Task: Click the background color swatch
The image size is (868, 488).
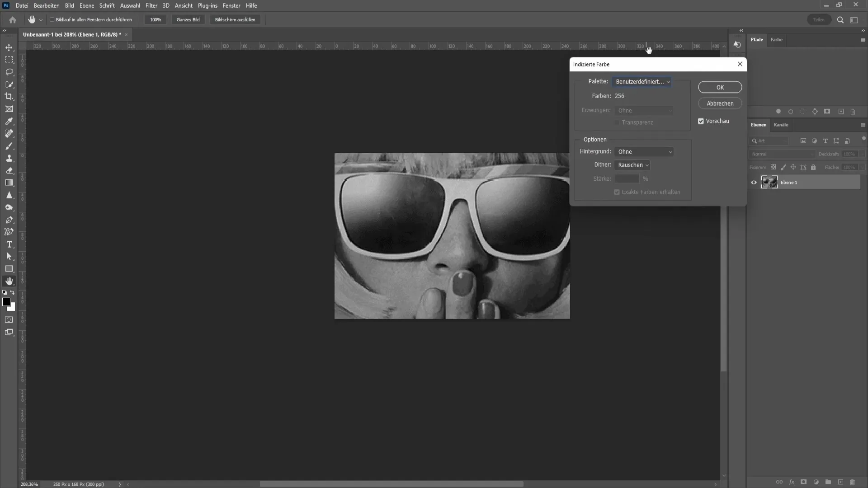Action: 12,308
